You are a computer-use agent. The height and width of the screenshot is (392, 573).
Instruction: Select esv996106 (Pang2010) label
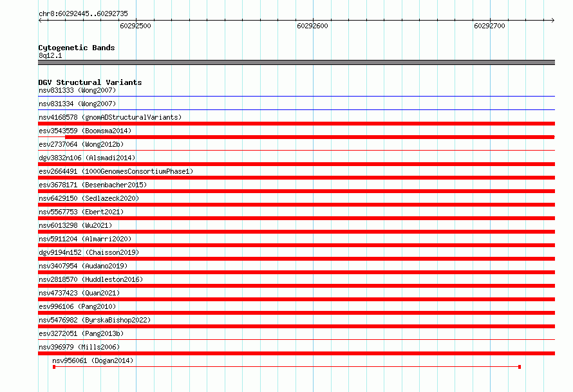click(77, 306)
